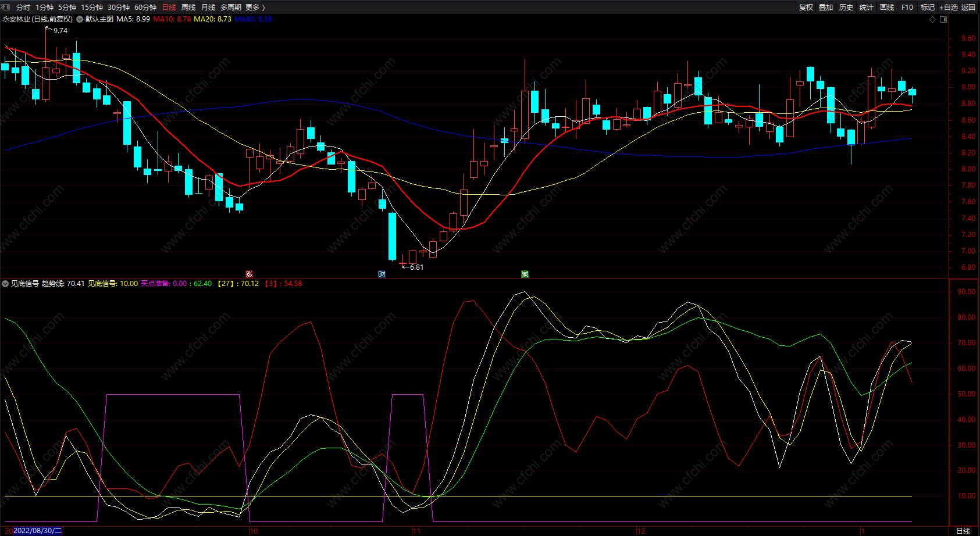Click the 日线 label at bottom-right
This screenshot has width=980, height=536.
point(963,531)
